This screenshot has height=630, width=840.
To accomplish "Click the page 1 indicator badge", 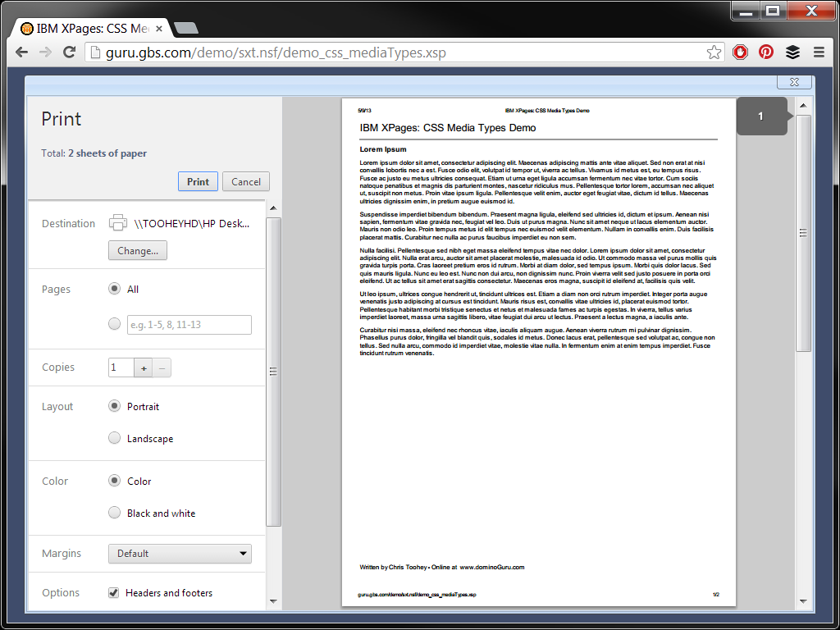I will 764,116.
